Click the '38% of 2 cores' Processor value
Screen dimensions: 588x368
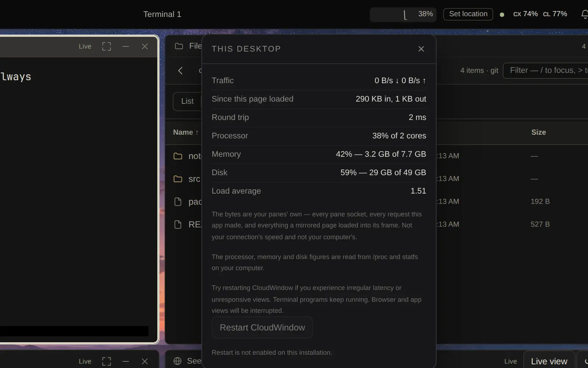click(x=399, y=136)
